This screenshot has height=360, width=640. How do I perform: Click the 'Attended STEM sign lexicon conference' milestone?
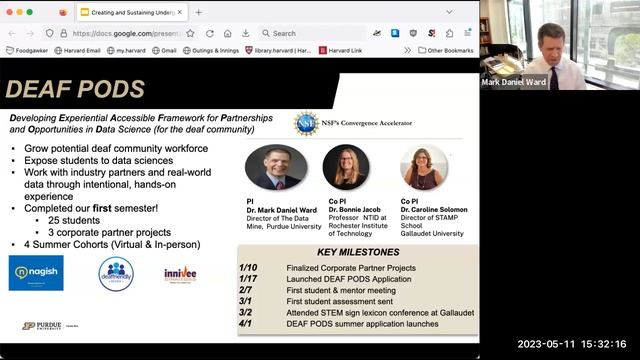coord(380,313)
